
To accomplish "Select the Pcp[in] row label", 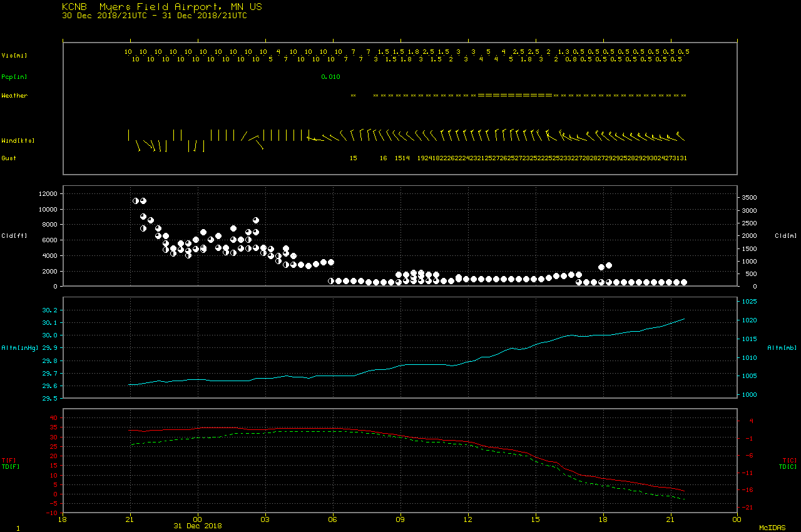I will tap(14, 76).
